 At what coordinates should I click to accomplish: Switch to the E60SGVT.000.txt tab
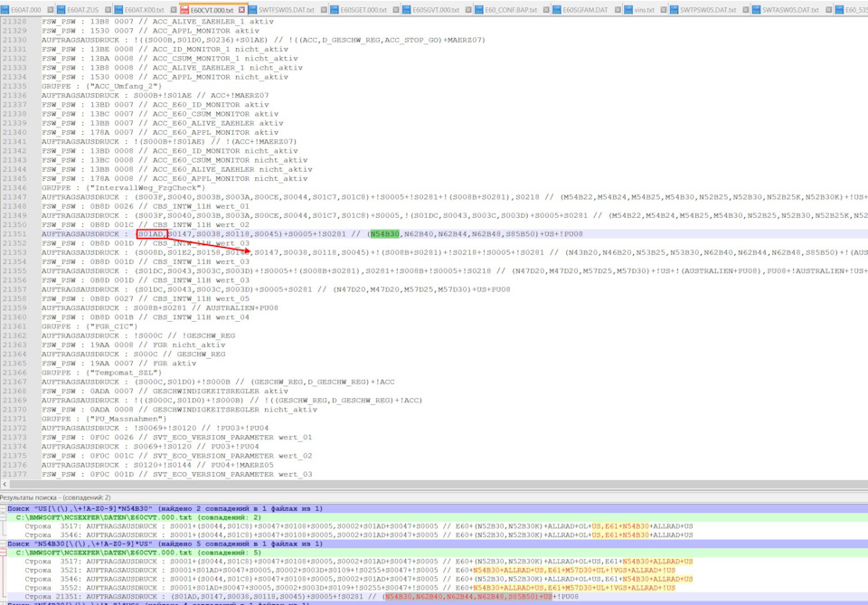(436, 10)
